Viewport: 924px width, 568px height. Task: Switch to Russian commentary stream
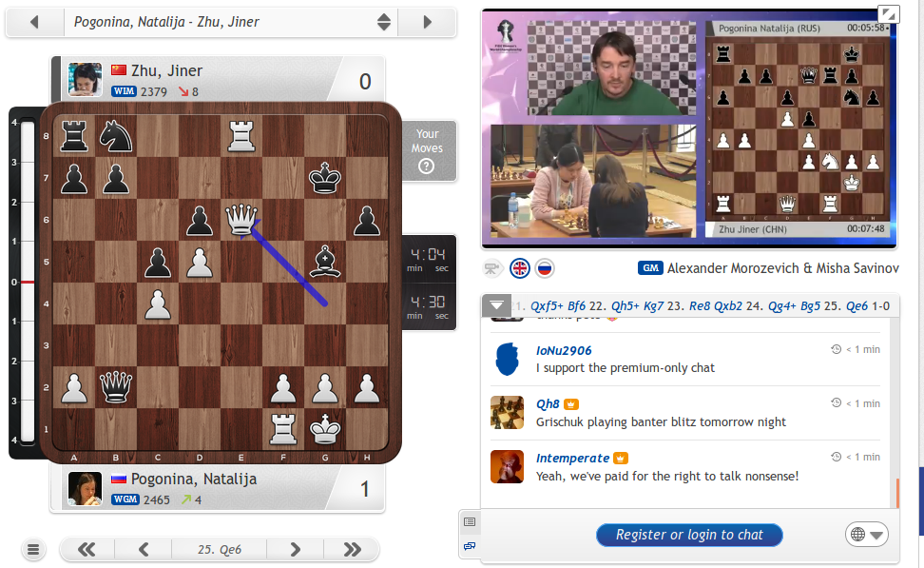(545, 268)
